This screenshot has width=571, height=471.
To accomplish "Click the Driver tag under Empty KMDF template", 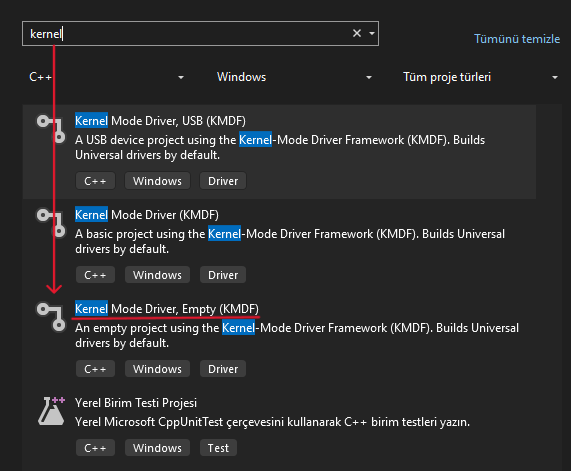I will (223, 369).
